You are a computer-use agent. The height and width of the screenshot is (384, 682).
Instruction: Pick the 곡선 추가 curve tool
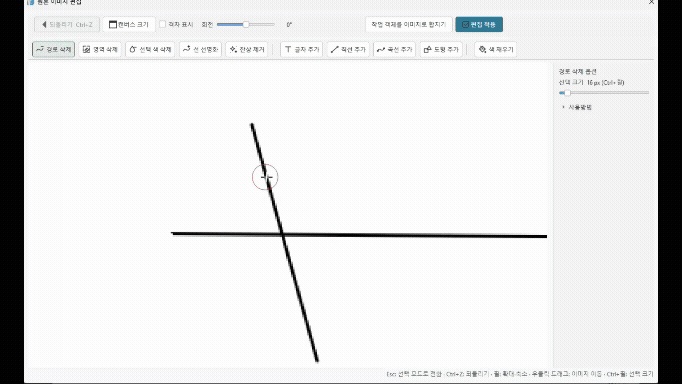pyautogui.click(x=394, y=50)
